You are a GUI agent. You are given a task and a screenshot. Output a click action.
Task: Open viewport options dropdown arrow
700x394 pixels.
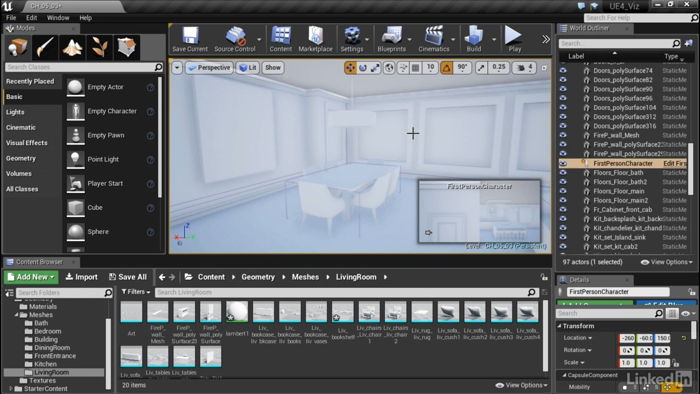(177, 68)
